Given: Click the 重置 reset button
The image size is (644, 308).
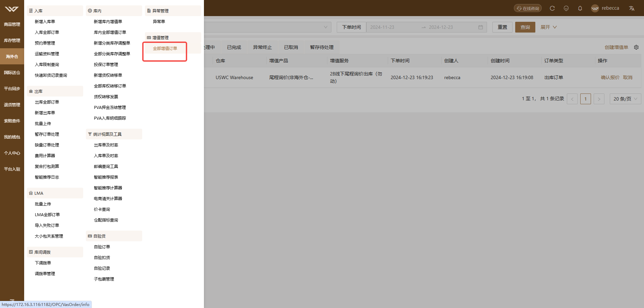Looking at the screenshot, I should (502, 27).
